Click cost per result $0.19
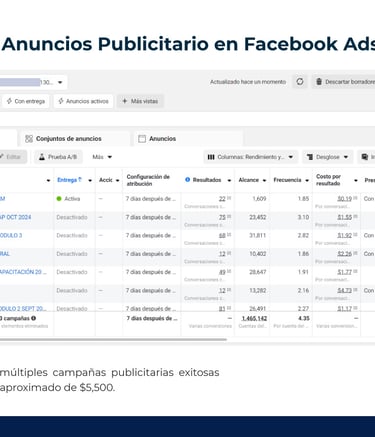The height and width of the screenshot is (437, 375). coord(344,199)
